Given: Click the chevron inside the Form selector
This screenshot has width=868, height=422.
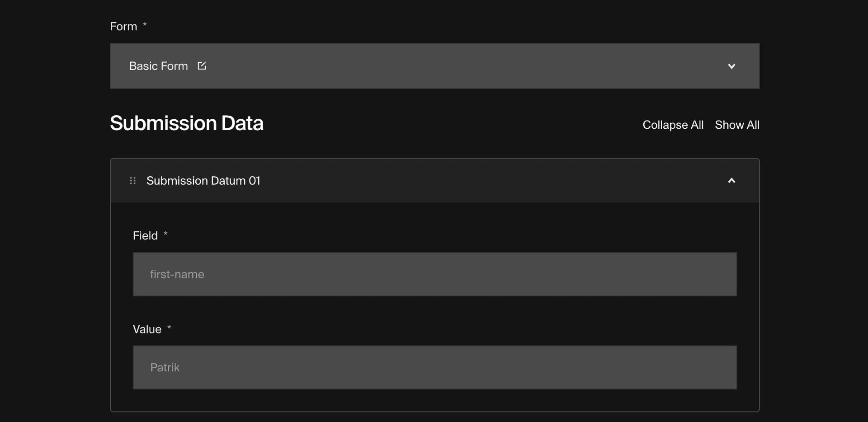Looking at the screenshot, I should (x=732, y=66).
